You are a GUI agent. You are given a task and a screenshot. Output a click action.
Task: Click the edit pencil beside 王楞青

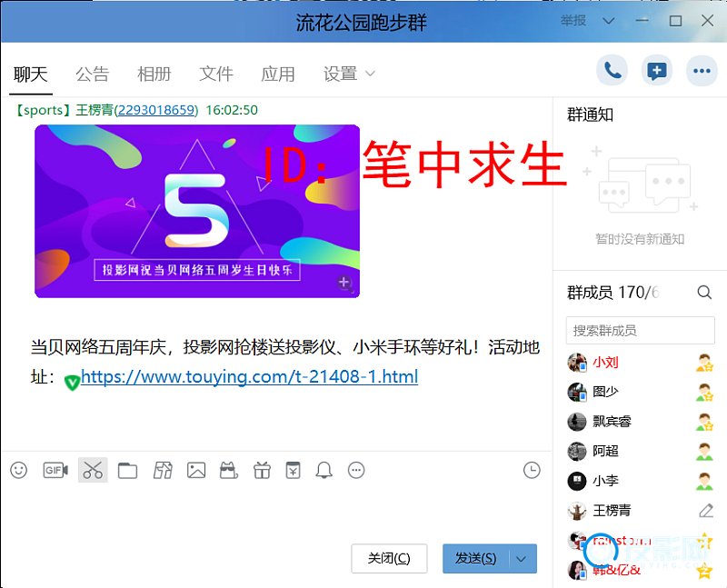706,511
